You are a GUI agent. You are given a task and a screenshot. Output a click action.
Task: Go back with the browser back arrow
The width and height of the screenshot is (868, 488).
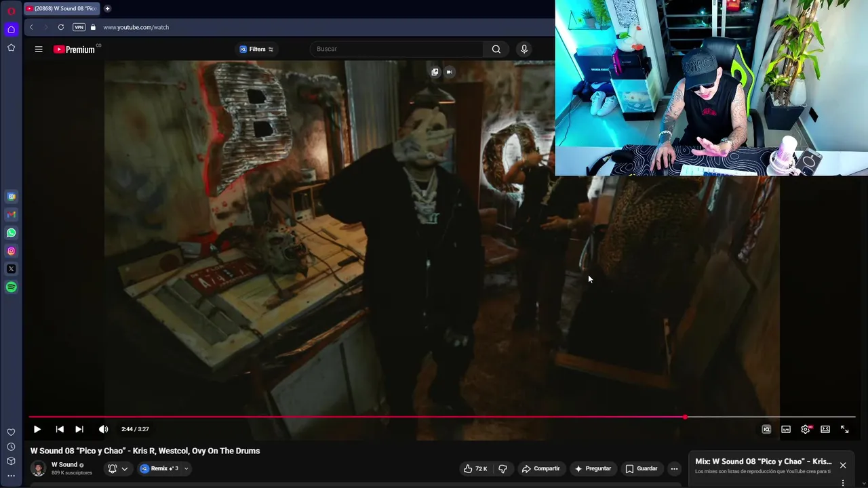[x=31, y=27]
